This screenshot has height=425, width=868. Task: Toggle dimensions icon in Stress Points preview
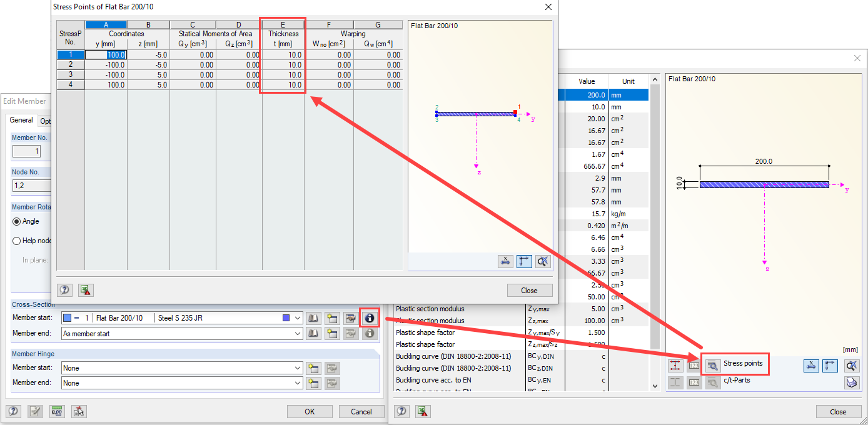pos(505,262)
